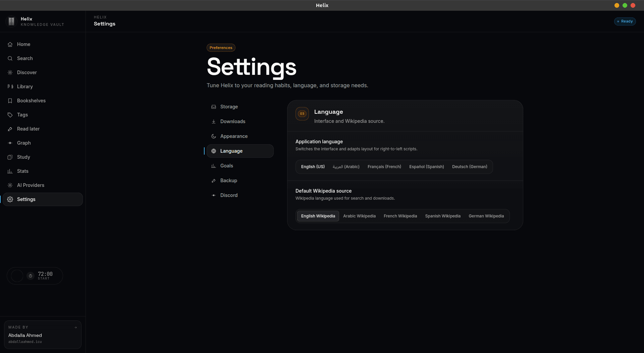
Task: Open the Goals settings section
Action: tap(240, 166)
